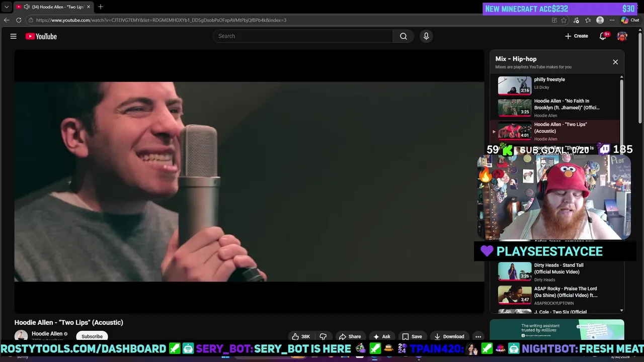Save the video to a playlist
644x362 pixels.
412,336
